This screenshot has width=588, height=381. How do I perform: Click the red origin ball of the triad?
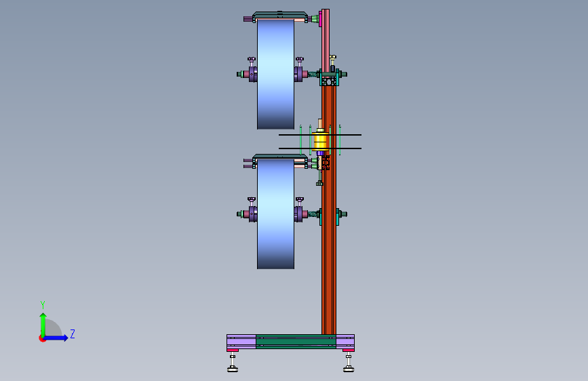pyautogui.click(x=42, y=338)
